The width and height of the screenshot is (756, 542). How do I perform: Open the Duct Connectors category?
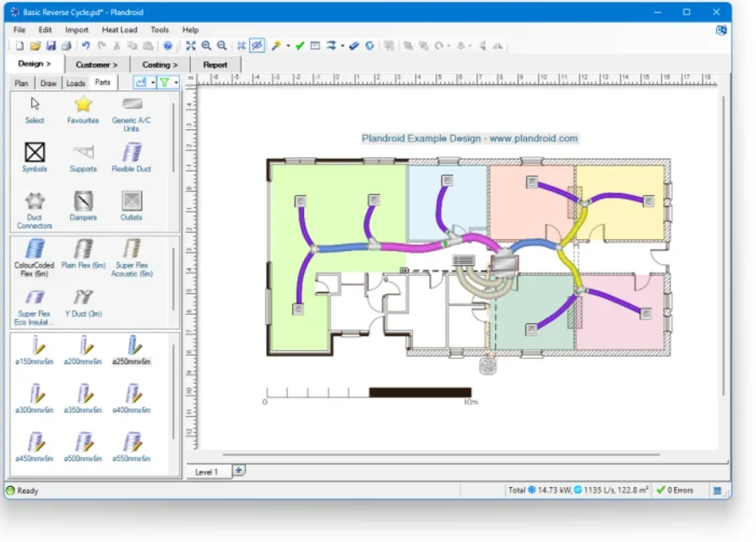[35, 210]
